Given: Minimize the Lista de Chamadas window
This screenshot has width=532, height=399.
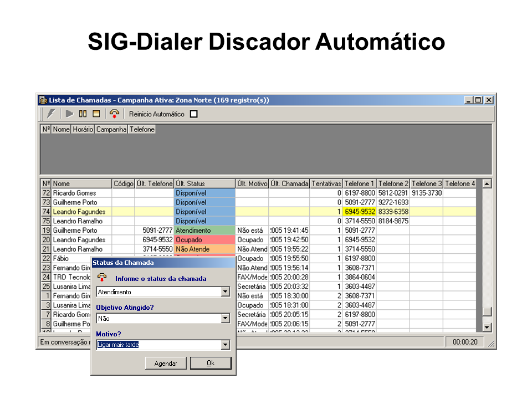Looking at the screenshot, I should (469, 100).
